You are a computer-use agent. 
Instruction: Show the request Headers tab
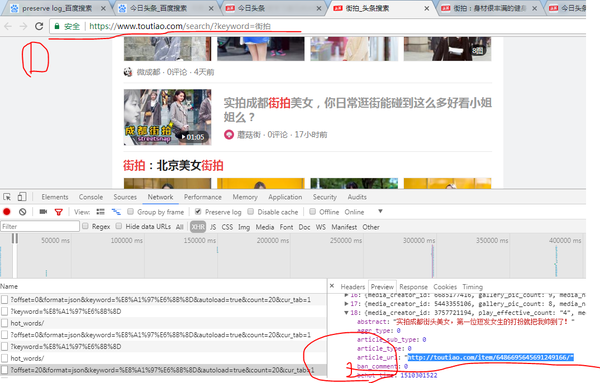point(353,287)
